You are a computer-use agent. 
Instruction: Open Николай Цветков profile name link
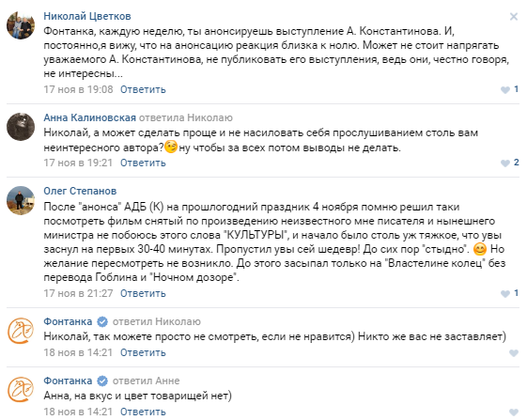pos(87,16)
